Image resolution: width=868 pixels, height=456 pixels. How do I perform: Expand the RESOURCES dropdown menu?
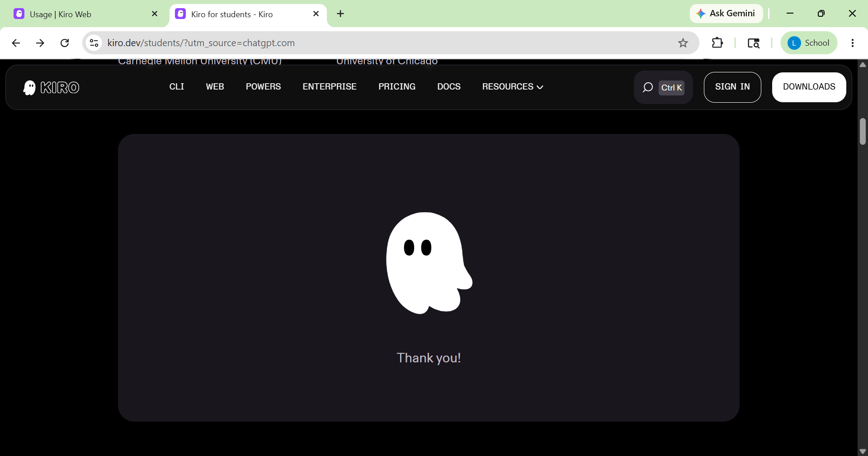point(512,86)
